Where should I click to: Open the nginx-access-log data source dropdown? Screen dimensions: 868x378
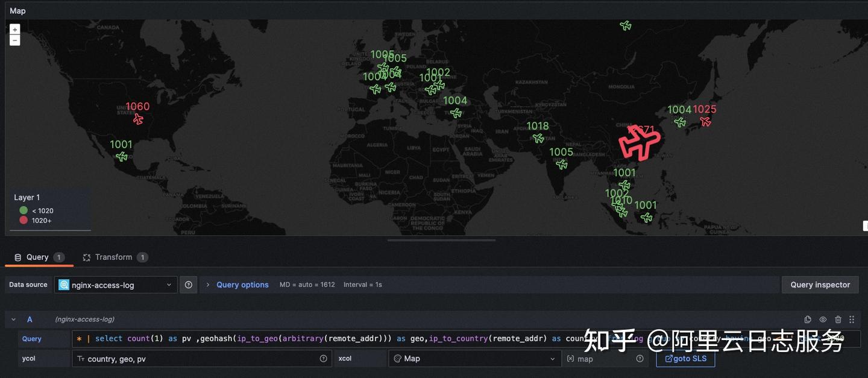click(x=116, y=284)
